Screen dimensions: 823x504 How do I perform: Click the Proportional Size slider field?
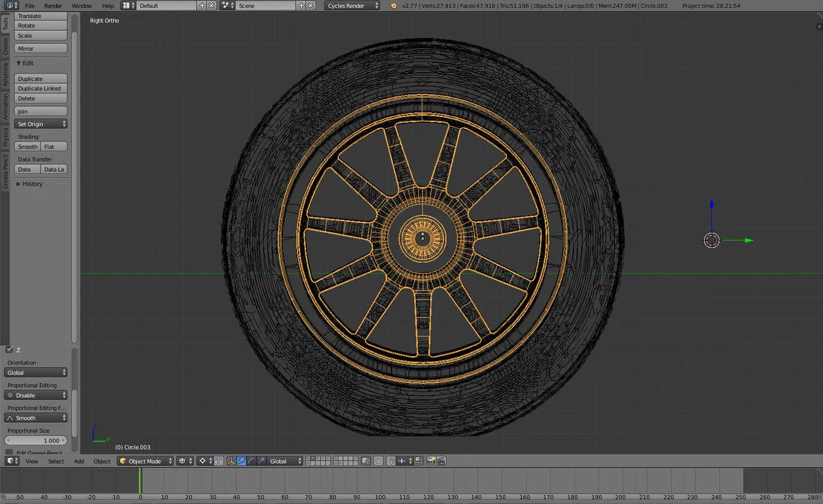(x=36, y=440)
